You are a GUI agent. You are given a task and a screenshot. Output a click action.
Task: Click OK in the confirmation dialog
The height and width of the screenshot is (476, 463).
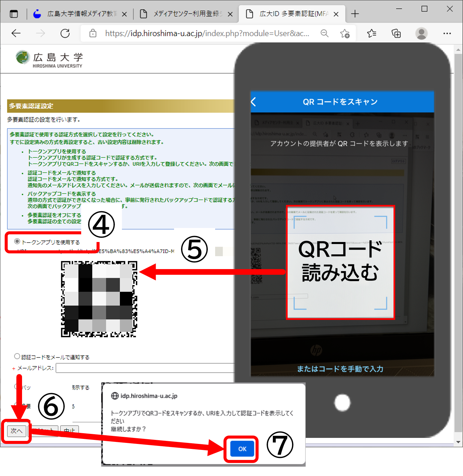[x=242, y=449]
